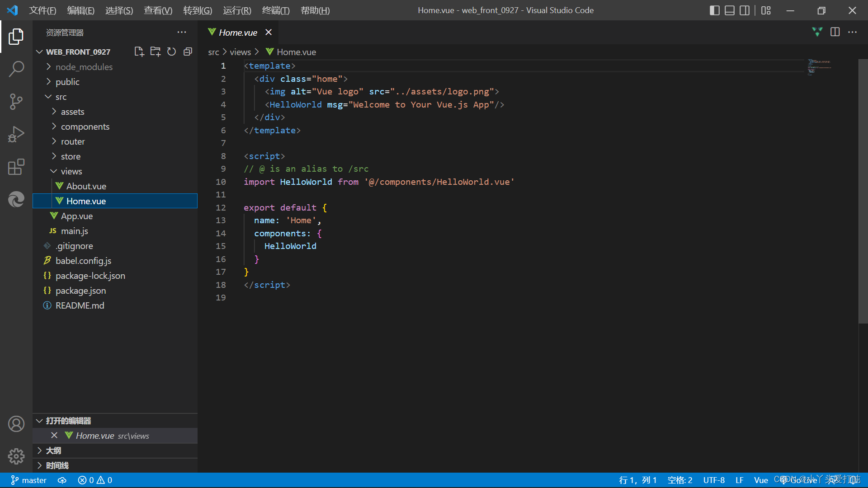Expand the outline section
The width and height of the screenshot is (868, 488).
(x=39, y=450)
